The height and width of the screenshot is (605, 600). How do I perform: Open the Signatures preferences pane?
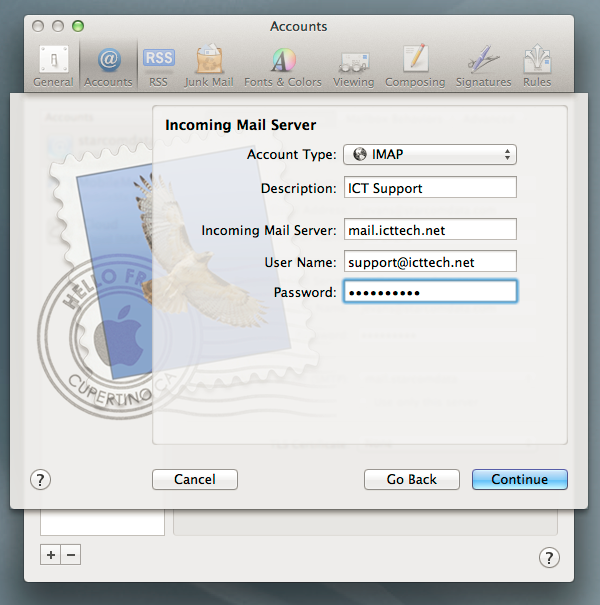pos(483,66)
